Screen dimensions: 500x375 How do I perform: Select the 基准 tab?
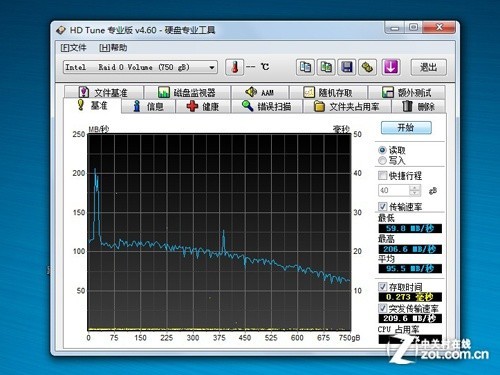click(92, 106)
